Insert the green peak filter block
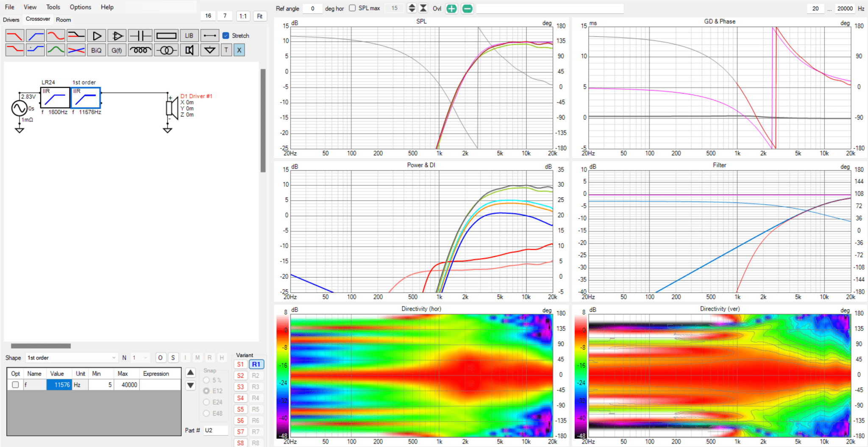The width and height of the screenshot is (868, 447). (x=56, y=50)
